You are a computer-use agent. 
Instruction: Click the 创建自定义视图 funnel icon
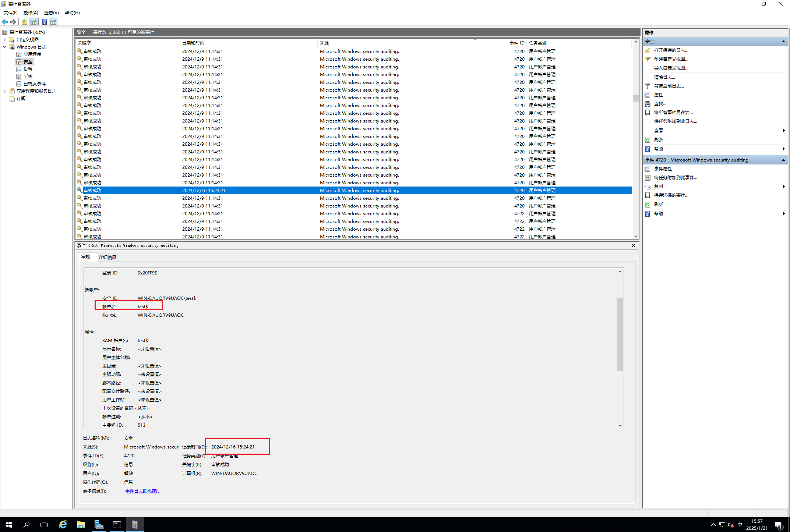648,59
